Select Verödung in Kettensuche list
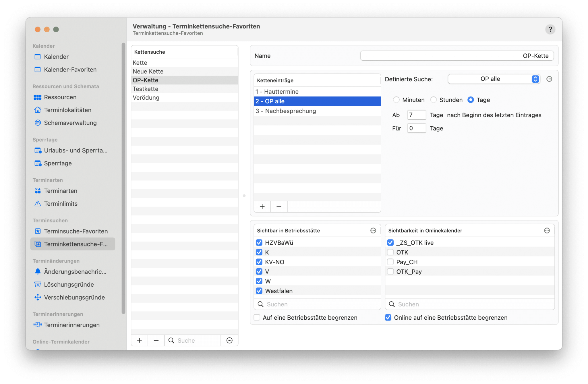This screenshot has height=384, width=588. pyautogui.click(x=146, y=98)
